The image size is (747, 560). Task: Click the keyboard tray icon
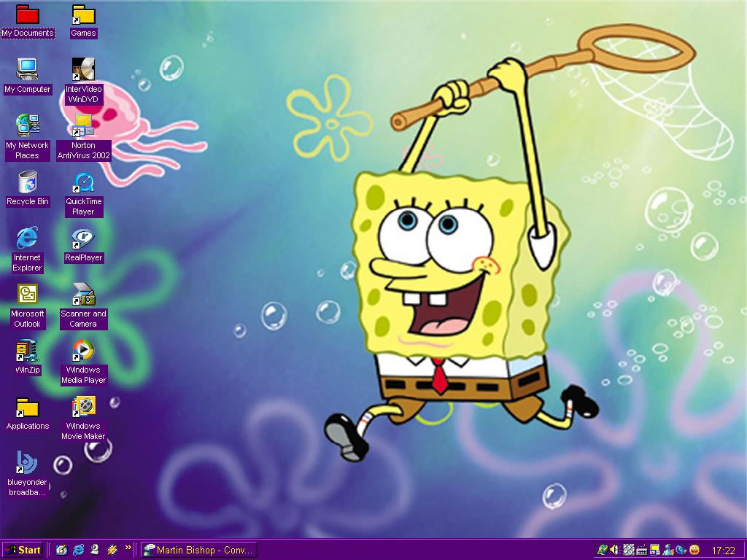[642, 550]
